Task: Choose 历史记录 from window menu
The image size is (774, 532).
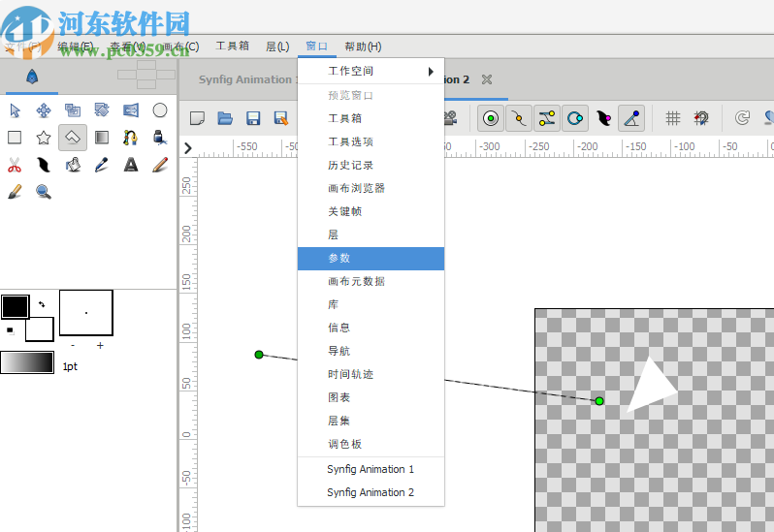Action: pyautogui.click(x=371, y=165)
